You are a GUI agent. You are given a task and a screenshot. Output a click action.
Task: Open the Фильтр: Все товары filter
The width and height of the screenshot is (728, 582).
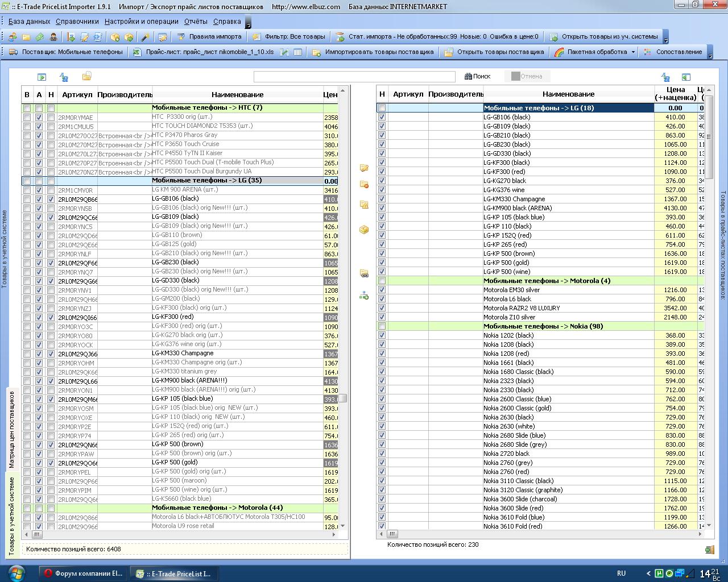[x=288, y=37]
